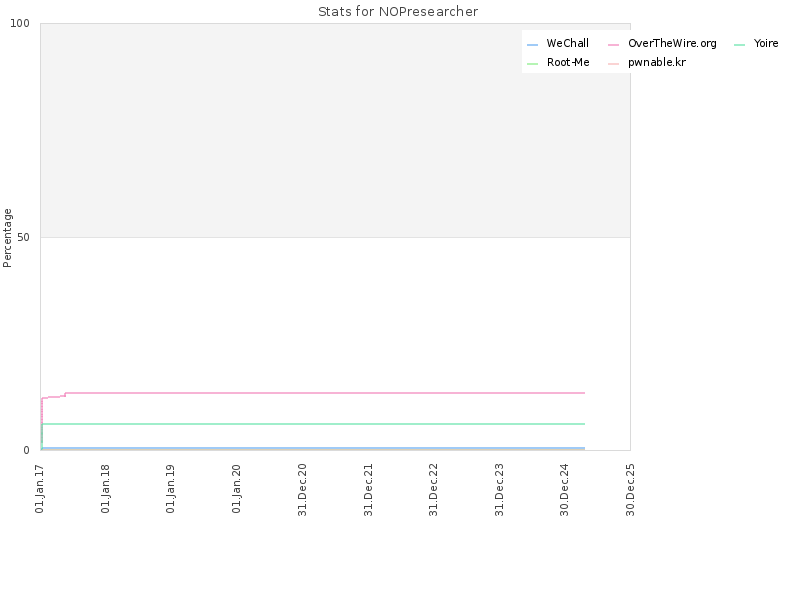Click the 100 percent axis tick label
Viewport: 800px width, 600px height.
click(20, 23)
